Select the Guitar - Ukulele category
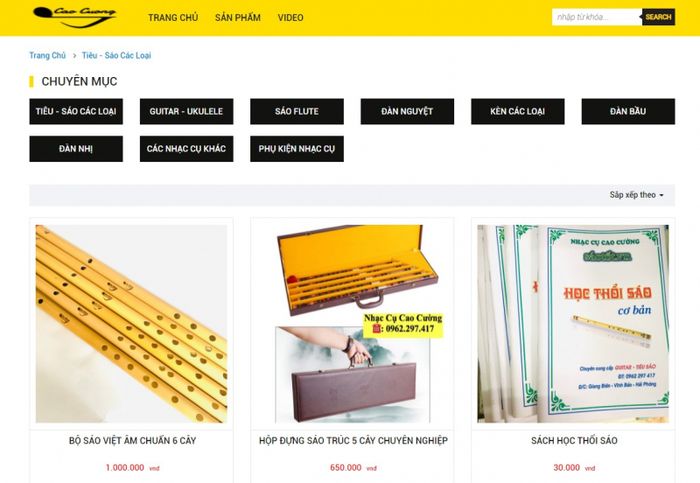 coord(186,112)
